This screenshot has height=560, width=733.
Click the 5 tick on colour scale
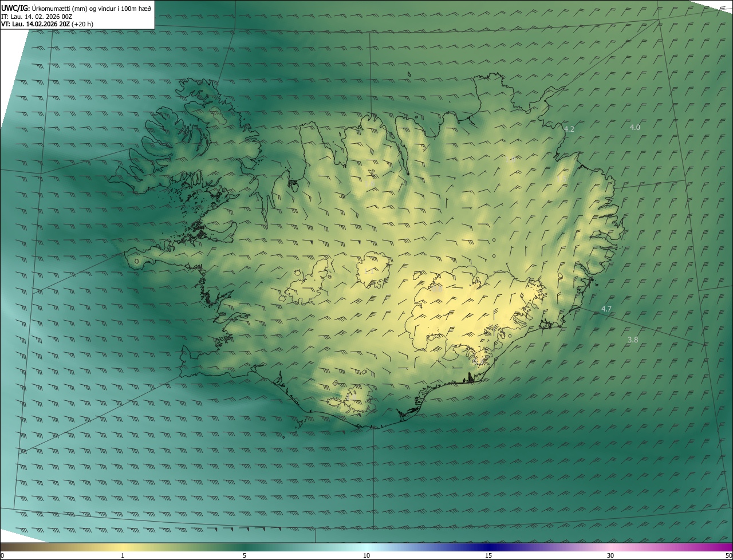[245, 555]
